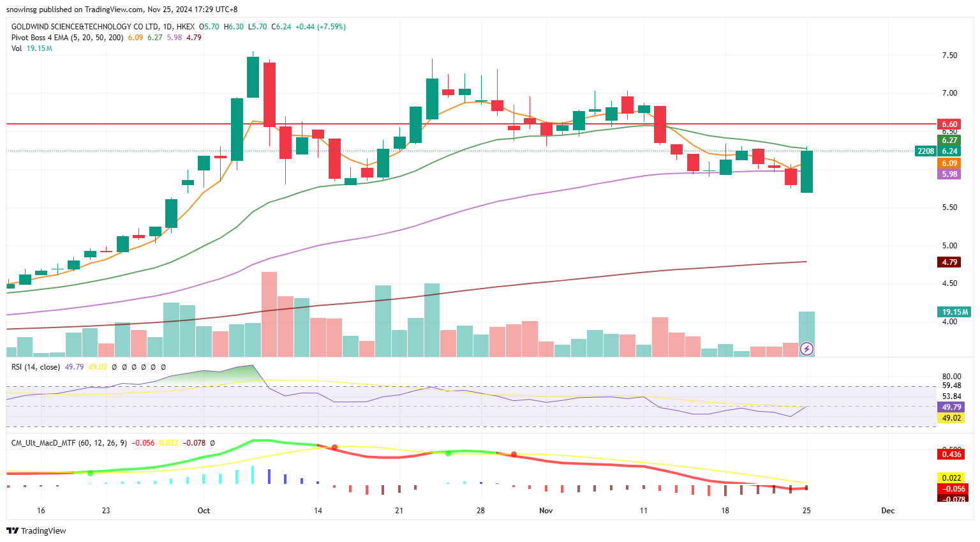Click the dark red 4.79 EMA label on the axis
The height and width of the screenshot is (542, 980).
(949, 262)
